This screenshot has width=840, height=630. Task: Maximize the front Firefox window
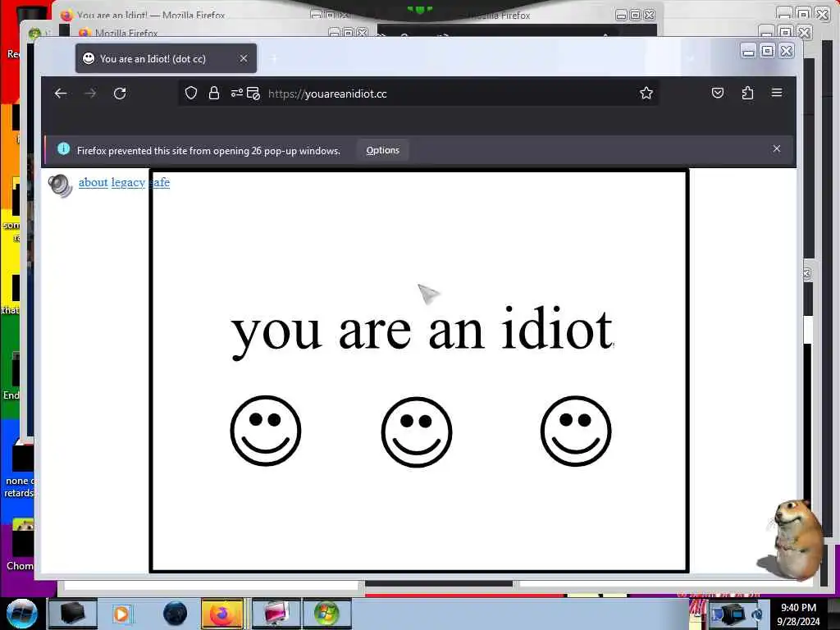point(767,51)
